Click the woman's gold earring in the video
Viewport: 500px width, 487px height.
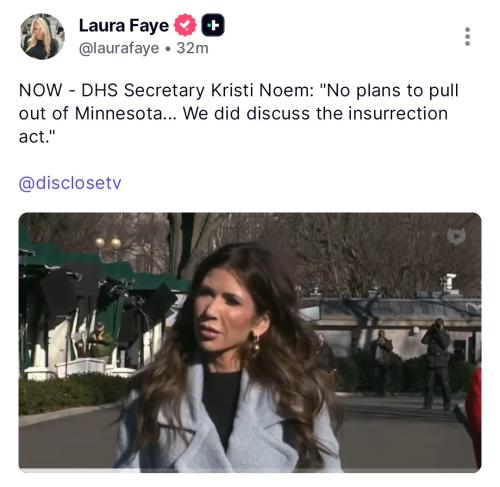[254, 346]
